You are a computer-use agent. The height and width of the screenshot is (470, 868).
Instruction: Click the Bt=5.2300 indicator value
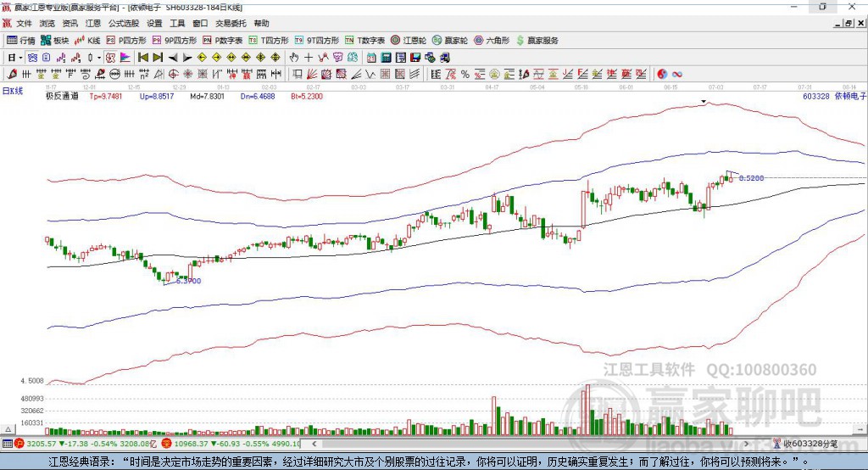pos(307,96)
